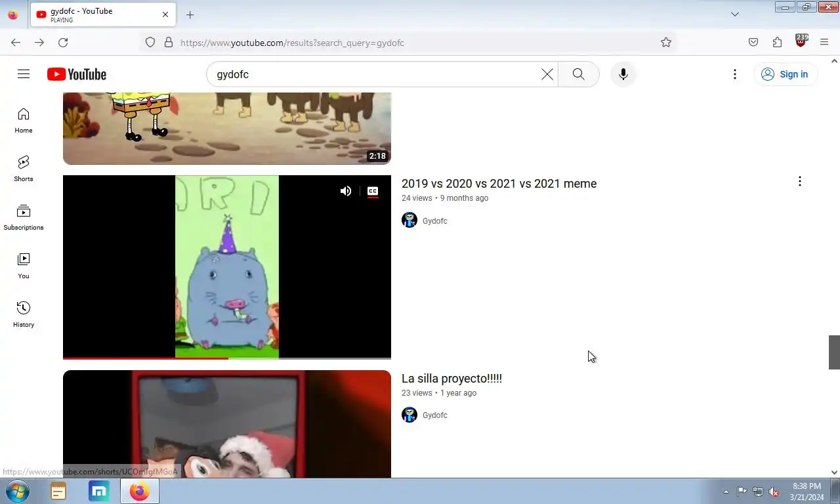The image size is (840, 504).
Task: Start voice search with the microphone
Action: pyautogui.click(x=623, y=74)
